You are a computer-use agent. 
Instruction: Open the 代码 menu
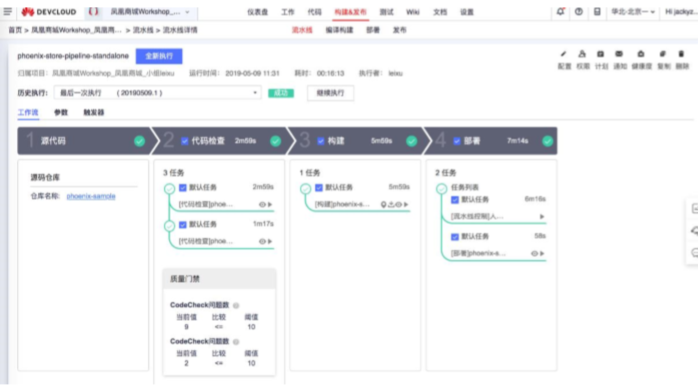pyautogui.click(x=314, y=12)
